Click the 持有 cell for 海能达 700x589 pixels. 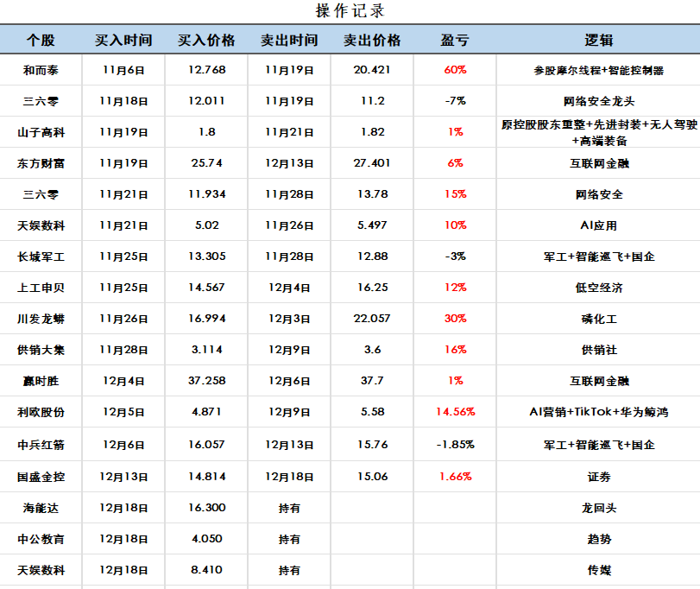click(287, 508)
